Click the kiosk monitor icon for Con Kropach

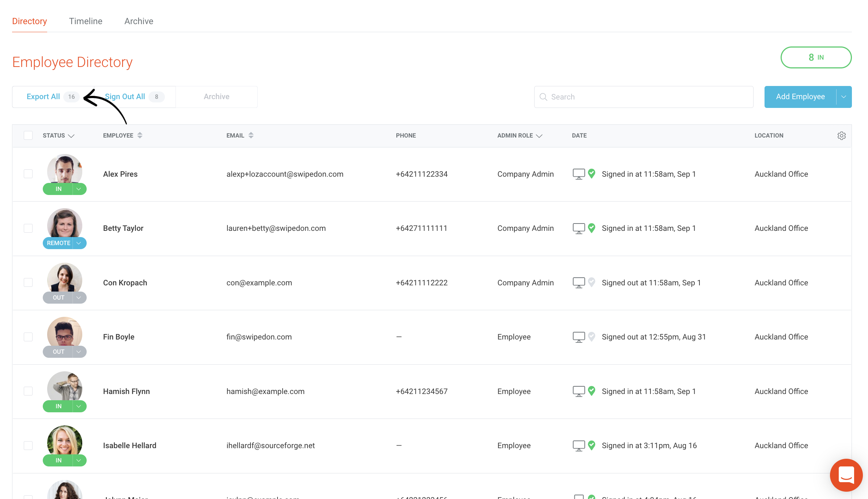coord(578,283)
